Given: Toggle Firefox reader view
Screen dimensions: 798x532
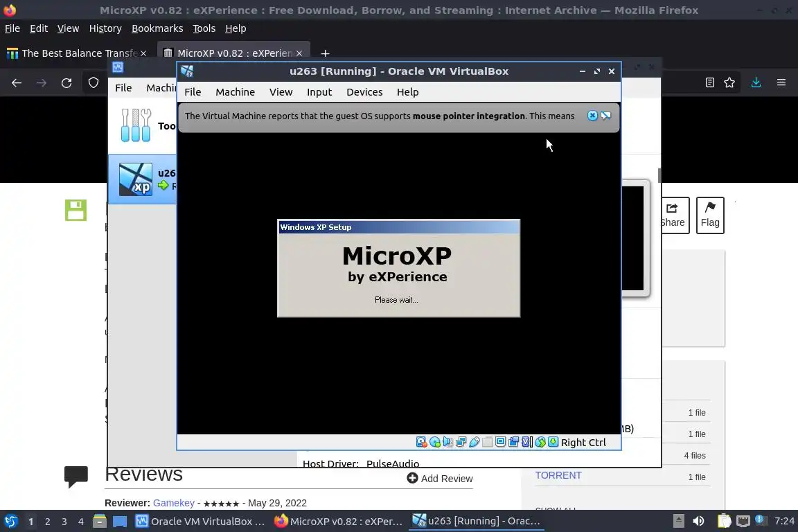Looking at the screenshot, I should (709, 82).
